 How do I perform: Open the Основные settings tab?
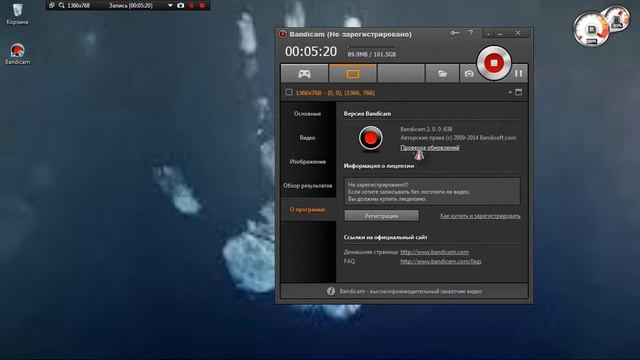(307, 114)
